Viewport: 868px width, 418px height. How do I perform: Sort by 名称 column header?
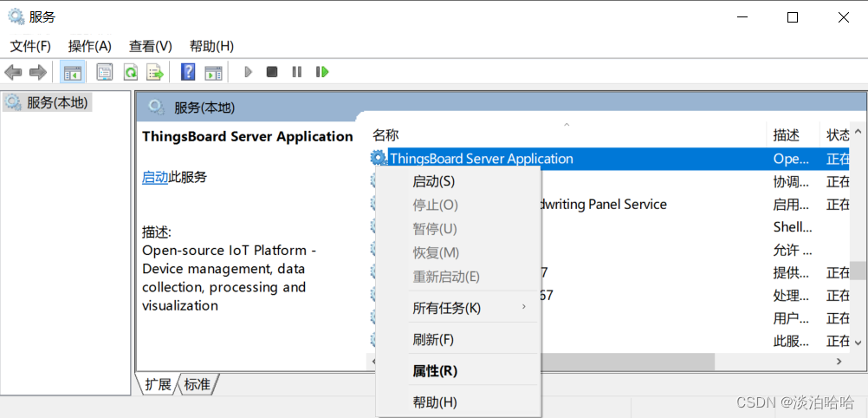tap(566, 134)
